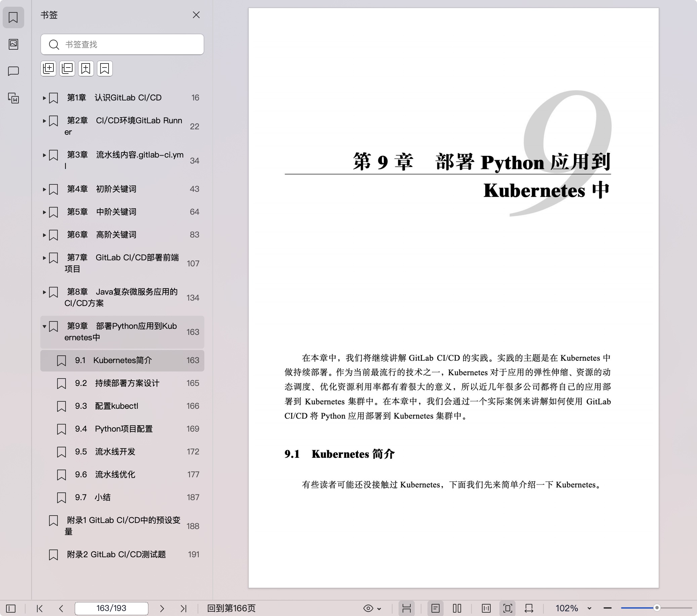Expand 第1章 认识GitLab CI/CD
The image size is (697, 616).
[44, 98]
